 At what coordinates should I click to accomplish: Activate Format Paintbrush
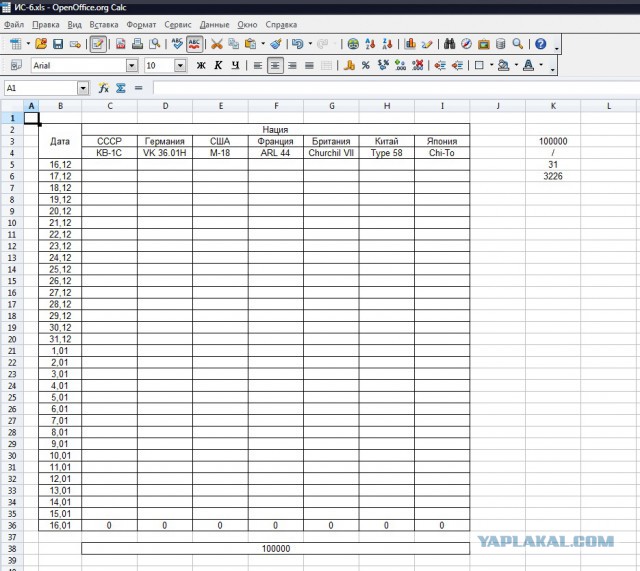click(276, 44)
